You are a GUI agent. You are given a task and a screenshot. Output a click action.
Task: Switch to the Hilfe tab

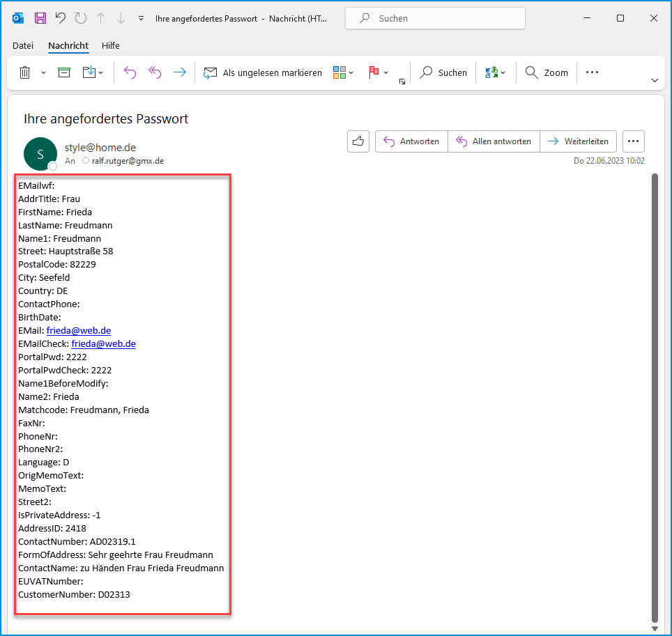(x=111, y=45)
